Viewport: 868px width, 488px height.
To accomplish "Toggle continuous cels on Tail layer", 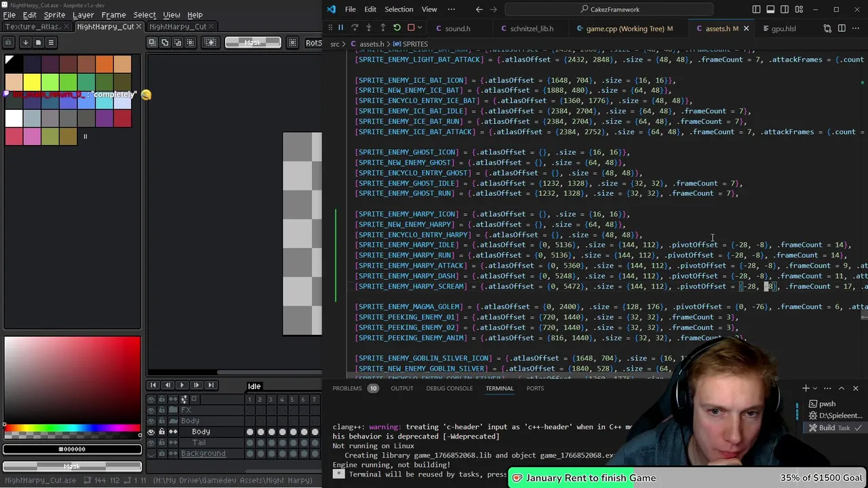I will click(173, 443).
